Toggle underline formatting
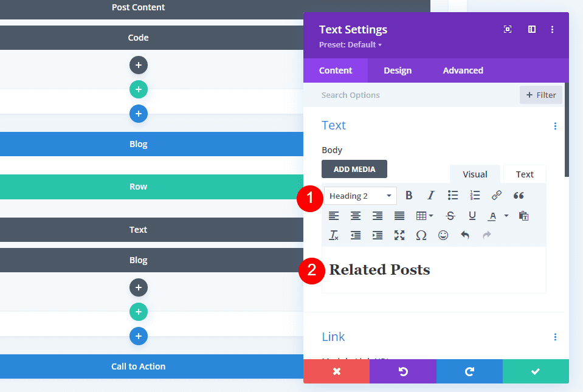This screenshot has width=583, height=392. [472, 216]
